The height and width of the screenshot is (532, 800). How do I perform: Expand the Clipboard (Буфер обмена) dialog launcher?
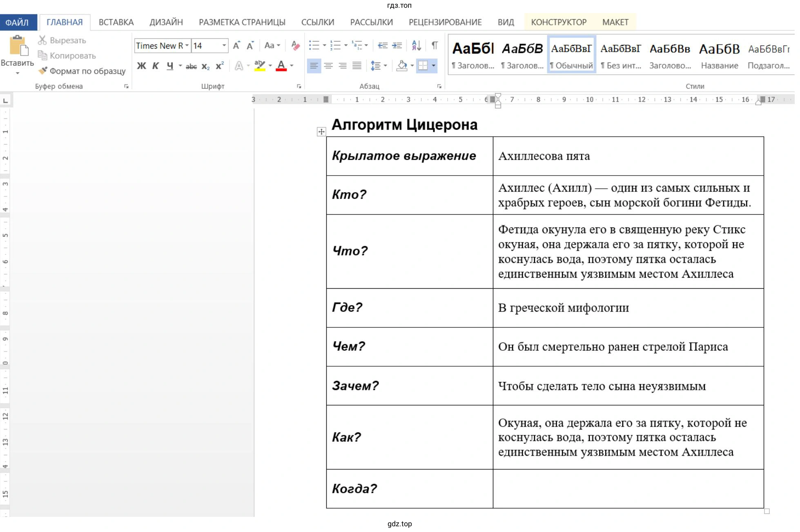(127, 87)
